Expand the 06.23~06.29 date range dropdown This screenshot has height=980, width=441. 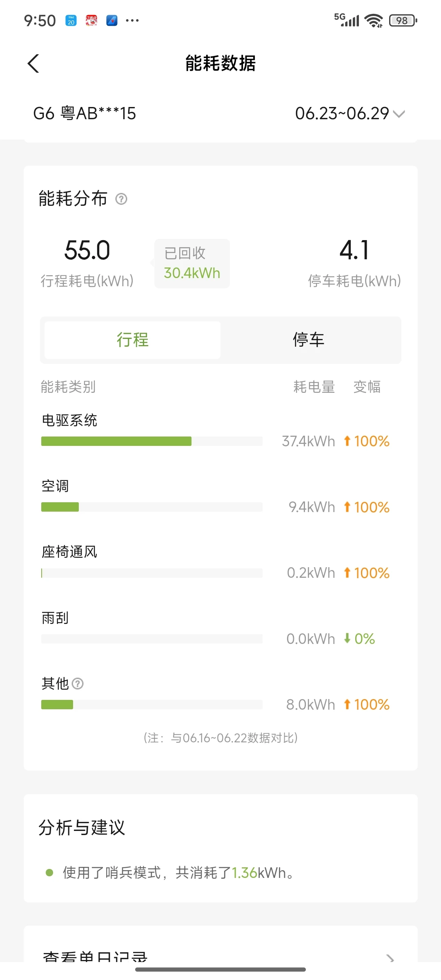(350, 114)
